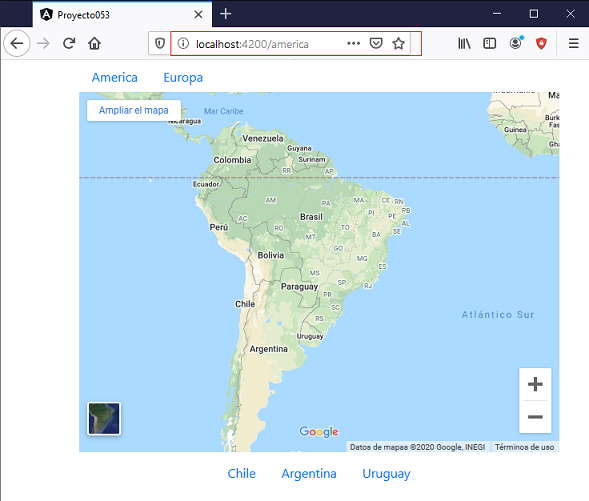Click the map data attribution text

(417, 447)
